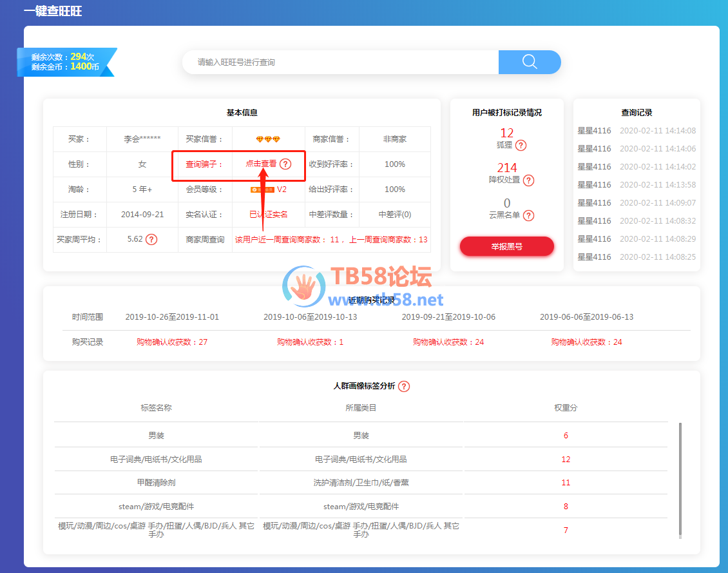Click the help icon beside 降权处置
Screen dimensions: 728x573
[528, 180]
